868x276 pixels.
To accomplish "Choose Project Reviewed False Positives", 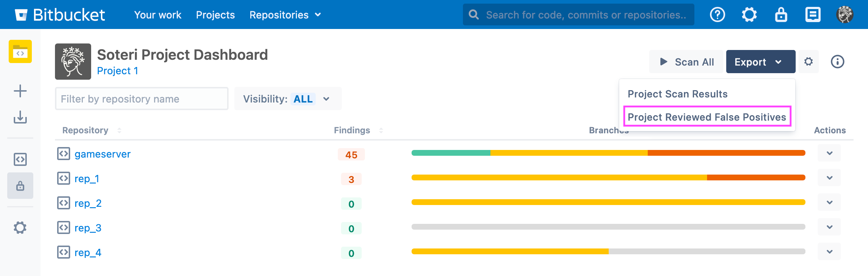I will 707,117.
